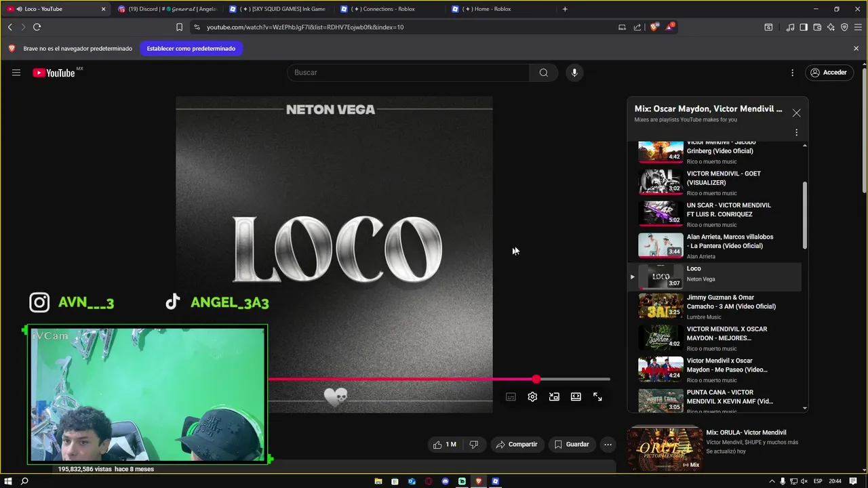Open Brave Rewards triangle icon

(670, 27)
